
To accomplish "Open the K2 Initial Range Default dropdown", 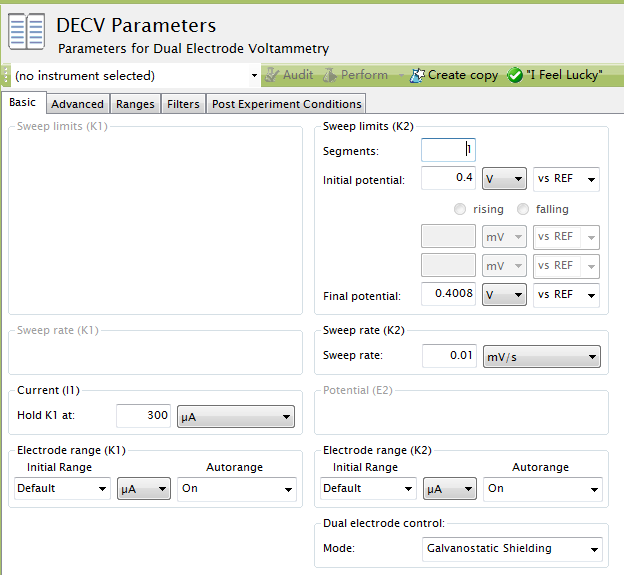I will [367, 488].
